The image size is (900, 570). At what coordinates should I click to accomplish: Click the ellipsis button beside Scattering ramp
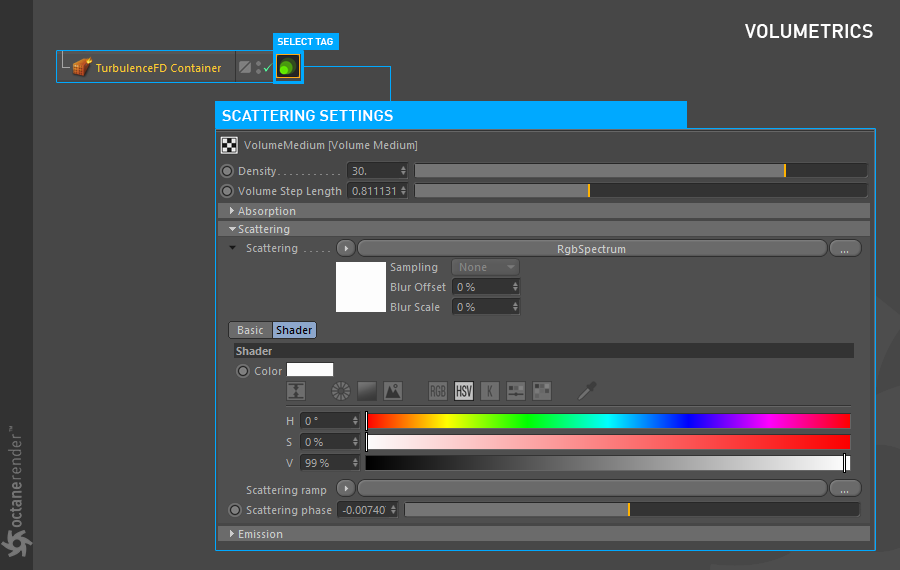pyautogui.click(x=845, y=488)
